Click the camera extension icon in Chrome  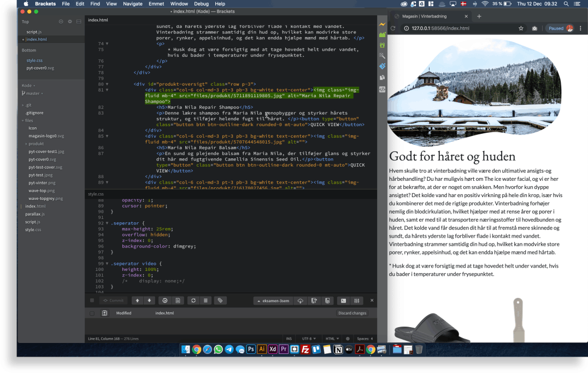[x=535, y=28]
